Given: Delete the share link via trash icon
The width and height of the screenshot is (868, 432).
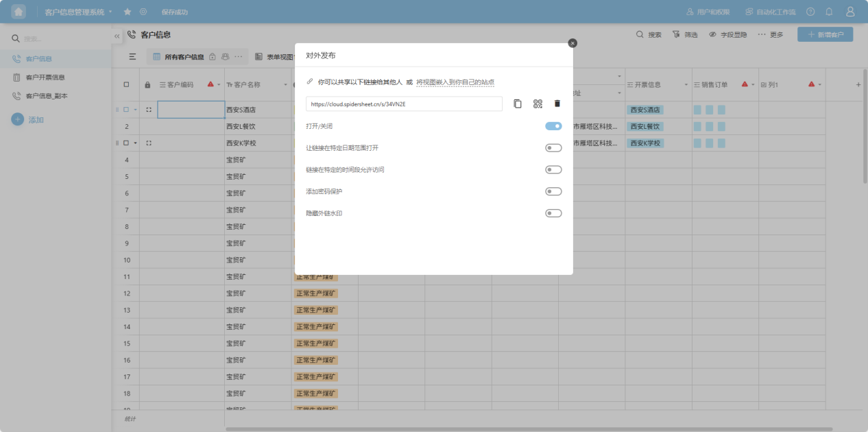Looking at the screenshot, I should [x=557, y=104].
